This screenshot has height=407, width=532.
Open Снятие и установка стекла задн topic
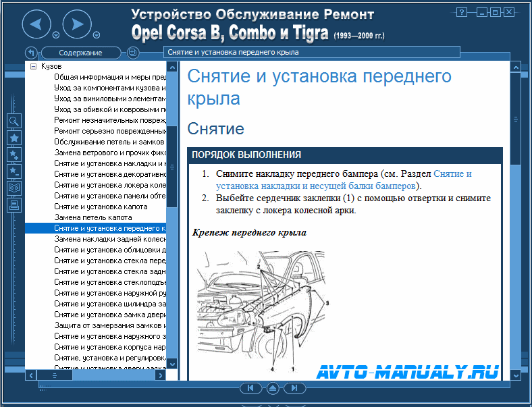[110, 271]
